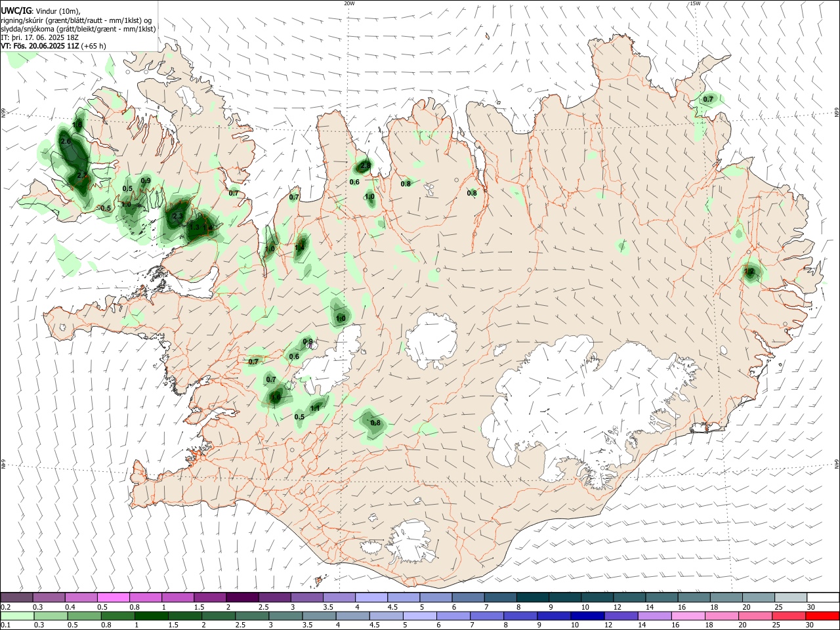
Task: Click the Mýrdalsjökull glacier on the south coast
Action: pyautogui.click(x=410, y=541)
